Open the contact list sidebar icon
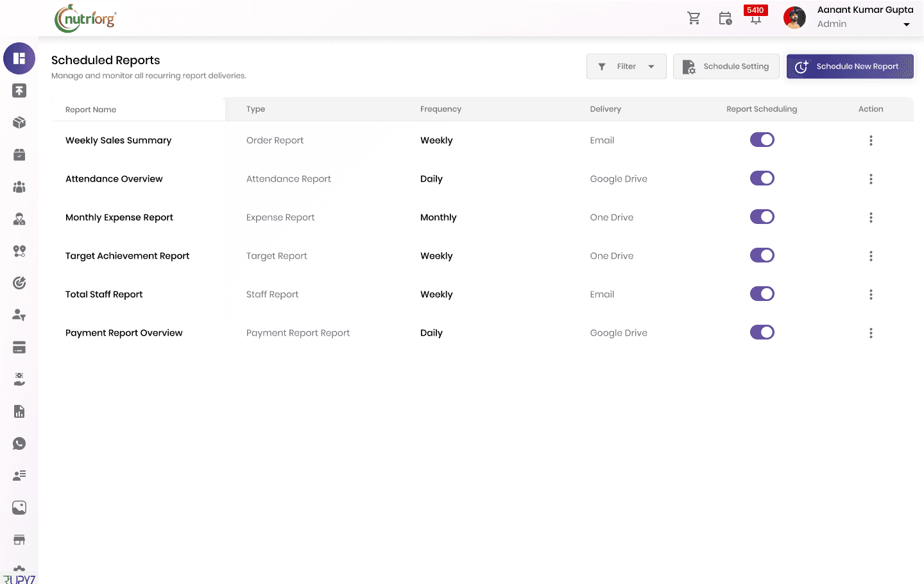Screen dimensions: 924x584 click(19, 476)
